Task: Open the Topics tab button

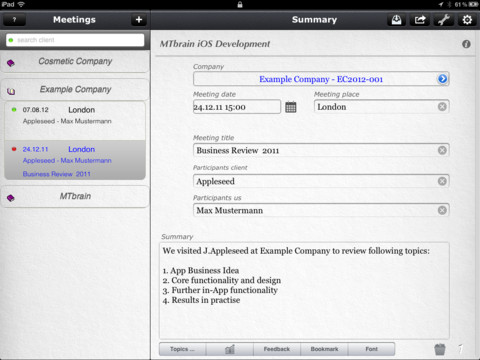Action: (182, 349)
